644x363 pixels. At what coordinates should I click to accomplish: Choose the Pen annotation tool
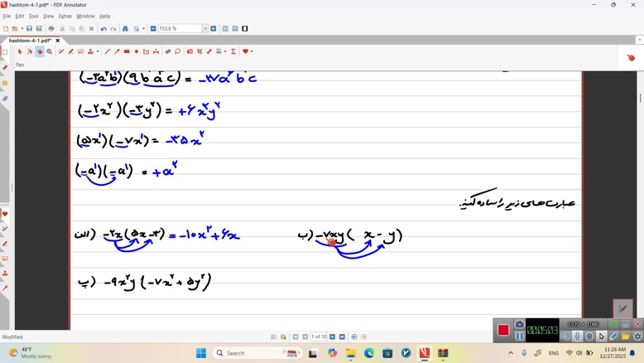pyautogui.click(x=61, y=51)
